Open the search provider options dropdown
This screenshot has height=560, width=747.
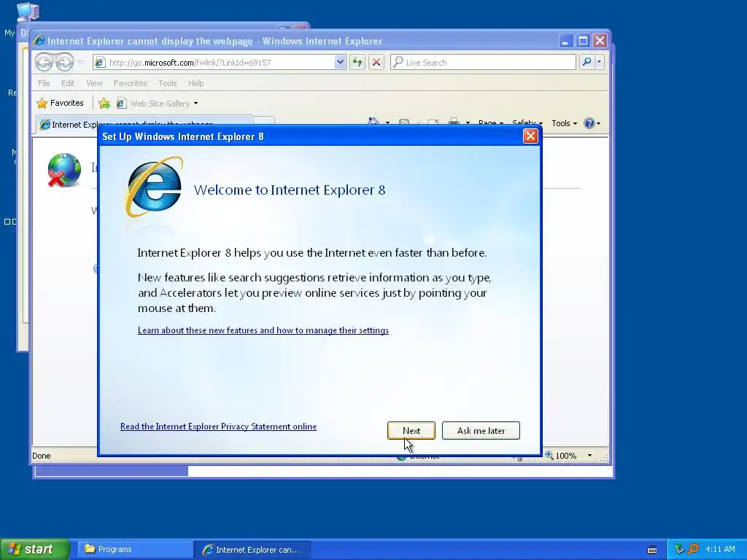click(600, 62)
